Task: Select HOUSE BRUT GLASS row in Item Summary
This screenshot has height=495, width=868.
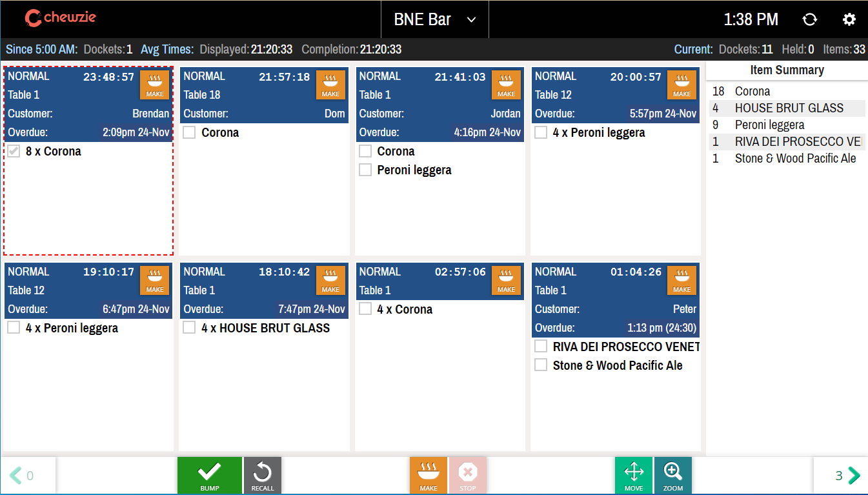Action: [x=787, y=108]
